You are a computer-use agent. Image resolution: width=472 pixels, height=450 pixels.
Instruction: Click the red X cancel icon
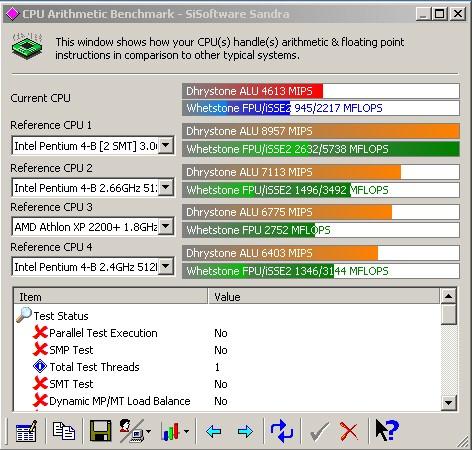[349, 432]
